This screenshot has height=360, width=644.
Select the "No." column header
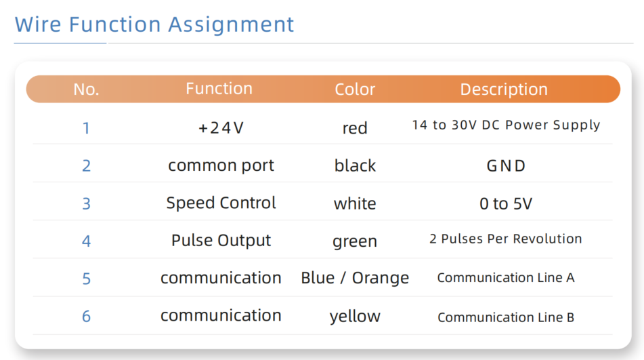pyautogui.click(x=86, y=89)
